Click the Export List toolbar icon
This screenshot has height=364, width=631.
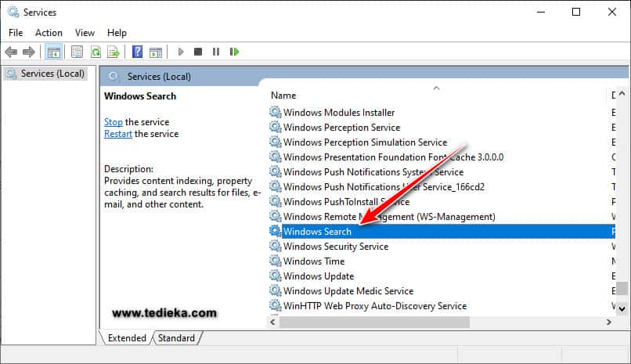click(114, 52)
